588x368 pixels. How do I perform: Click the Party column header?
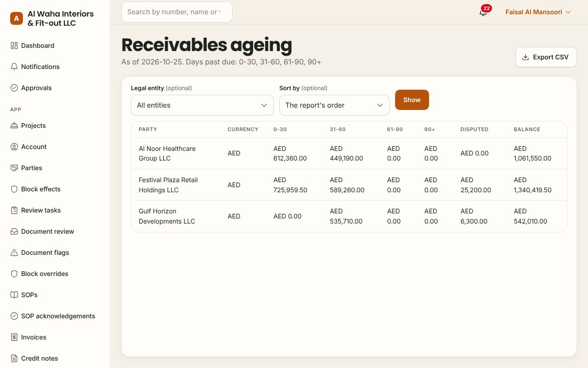pyautogui.click(x=148, y=129)
